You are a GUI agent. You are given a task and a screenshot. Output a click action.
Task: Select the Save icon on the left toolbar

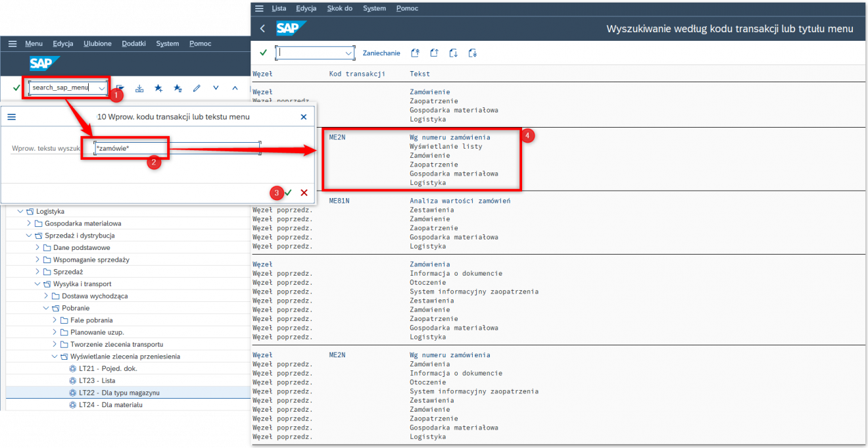pyautogui.click(x=139, y=87)
